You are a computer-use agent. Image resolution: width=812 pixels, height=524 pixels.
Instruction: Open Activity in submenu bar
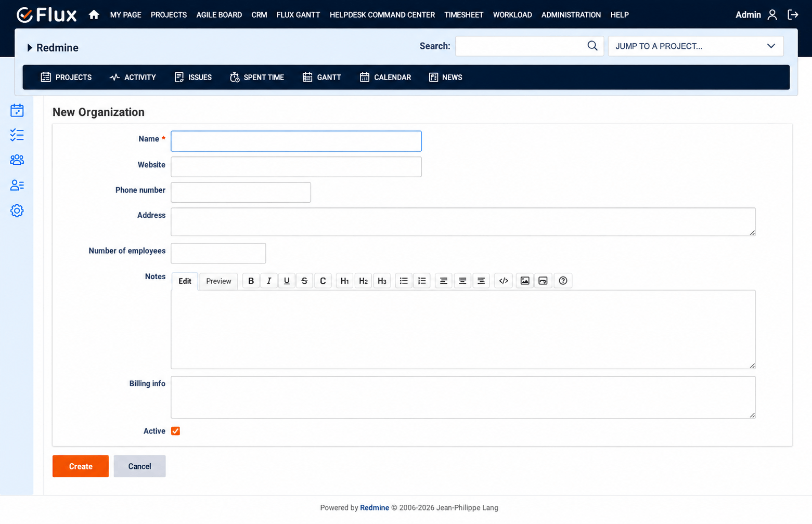point(133,77)
